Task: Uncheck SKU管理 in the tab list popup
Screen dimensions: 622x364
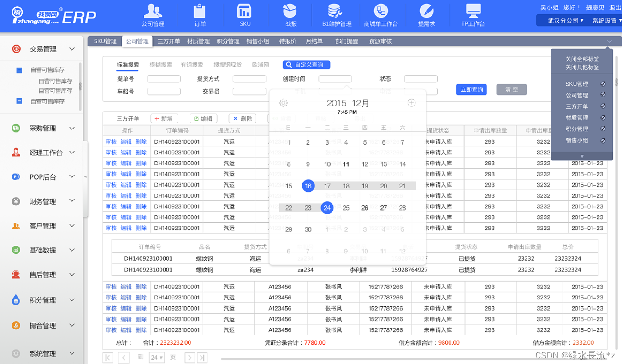Action: click(603, 84)
